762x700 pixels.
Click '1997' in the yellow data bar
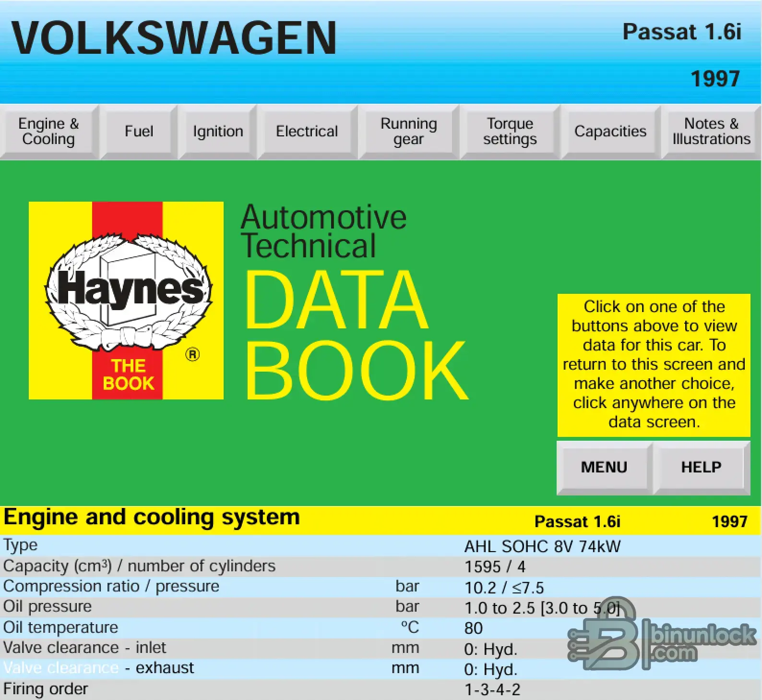(729, 521)
